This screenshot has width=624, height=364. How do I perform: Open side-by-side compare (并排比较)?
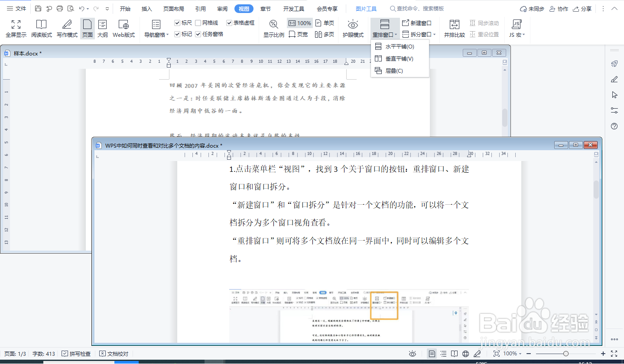point(454,29)
